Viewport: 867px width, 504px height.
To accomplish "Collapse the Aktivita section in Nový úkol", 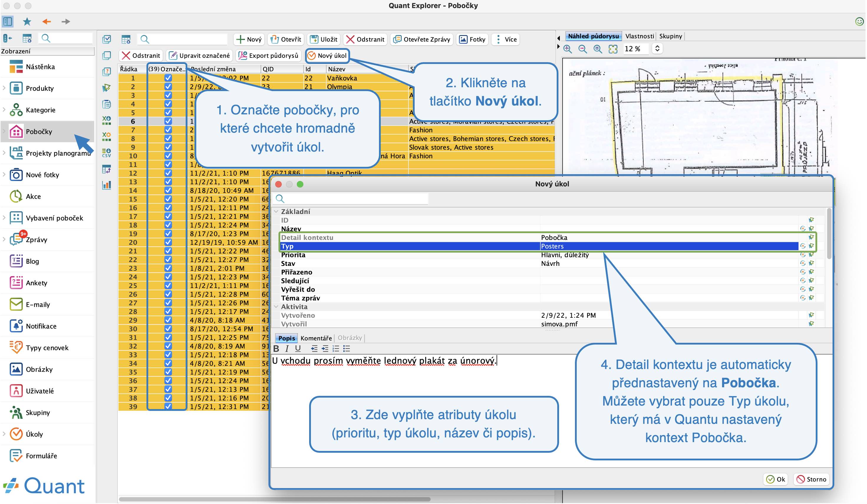I will pos(276,307).
